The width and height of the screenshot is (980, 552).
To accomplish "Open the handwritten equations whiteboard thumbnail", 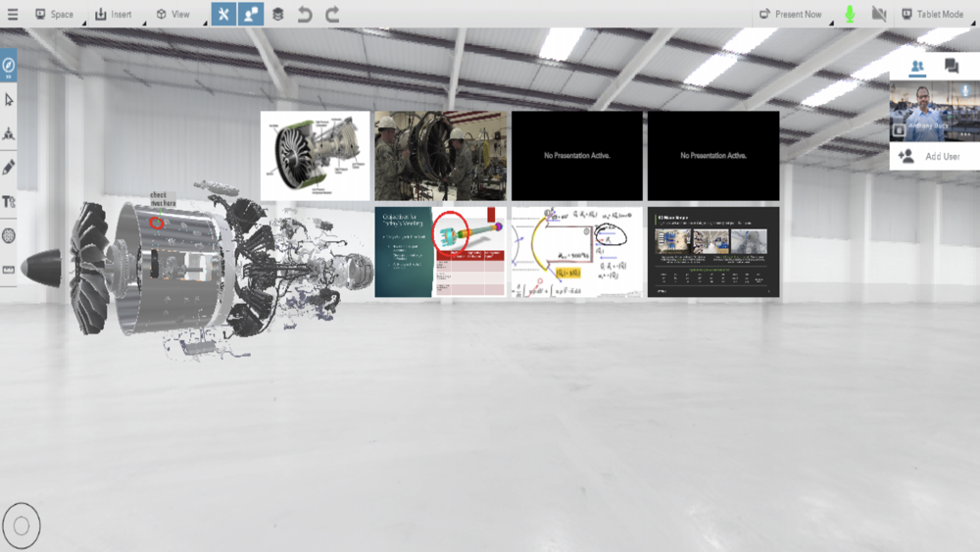I will tap(577, 252).
